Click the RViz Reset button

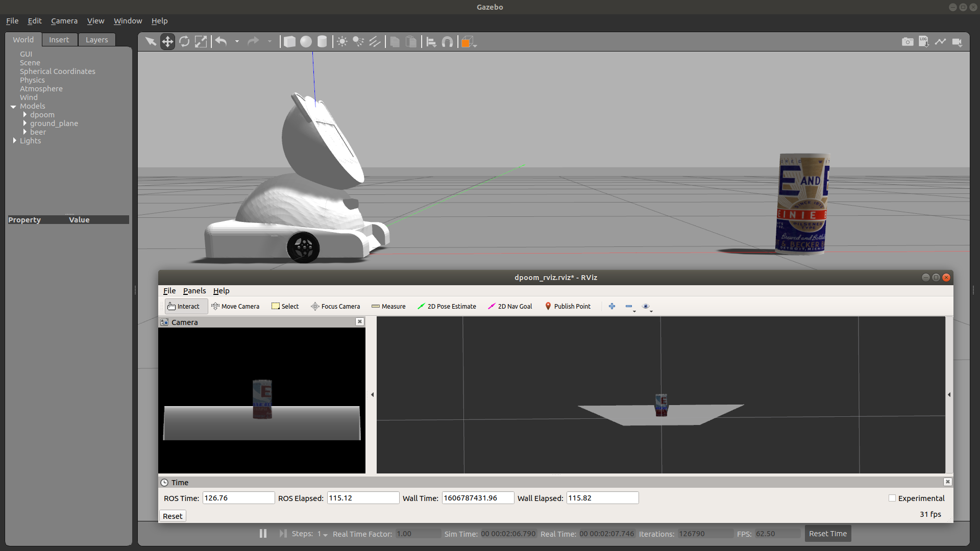click(x=173, y=516)
